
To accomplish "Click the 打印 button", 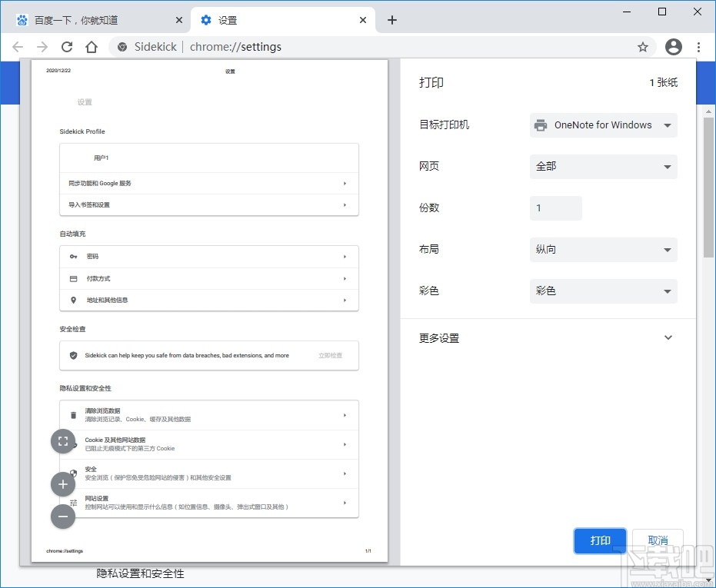I will click(601, 540).
